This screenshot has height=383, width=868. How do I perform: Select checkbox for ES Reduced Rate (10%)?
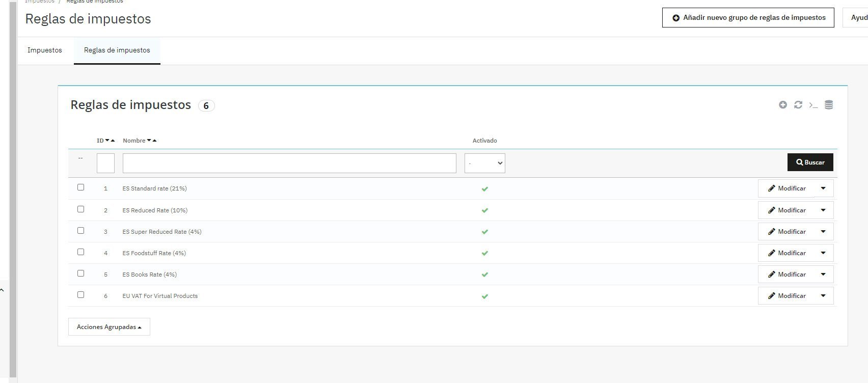click(80, 209)
